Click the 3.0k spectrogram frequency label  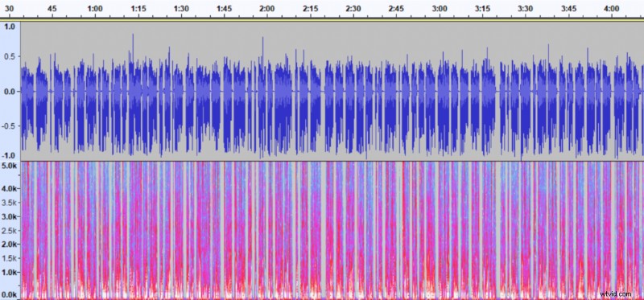pyautogui.click(x=9, y=216)
